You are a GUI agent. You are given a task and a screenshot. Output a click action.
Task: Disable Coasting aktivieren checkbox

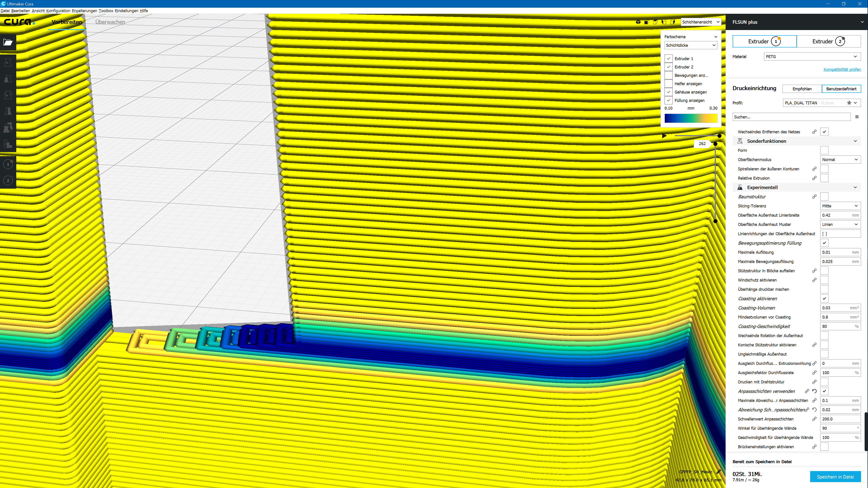[824, 298]
